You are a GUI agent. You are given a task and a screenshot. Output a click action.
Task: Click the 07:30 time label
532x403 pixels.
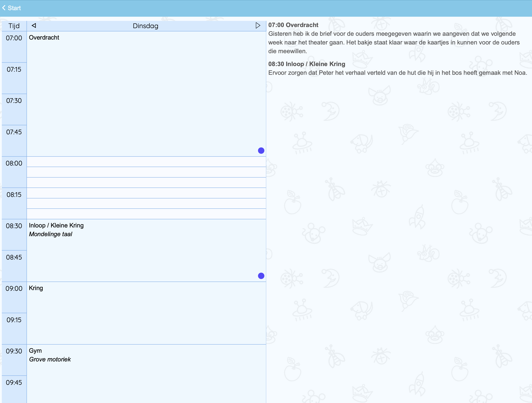[x=14, y=101]
